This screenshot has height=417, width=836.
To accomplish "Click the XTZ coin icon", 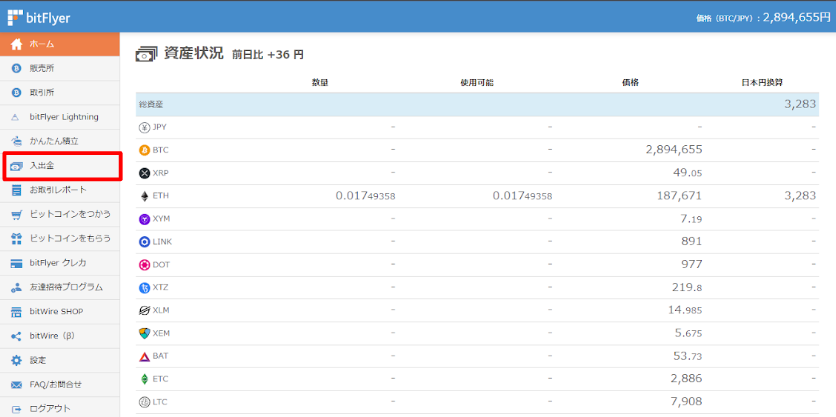I will click(x=144, y=288).
